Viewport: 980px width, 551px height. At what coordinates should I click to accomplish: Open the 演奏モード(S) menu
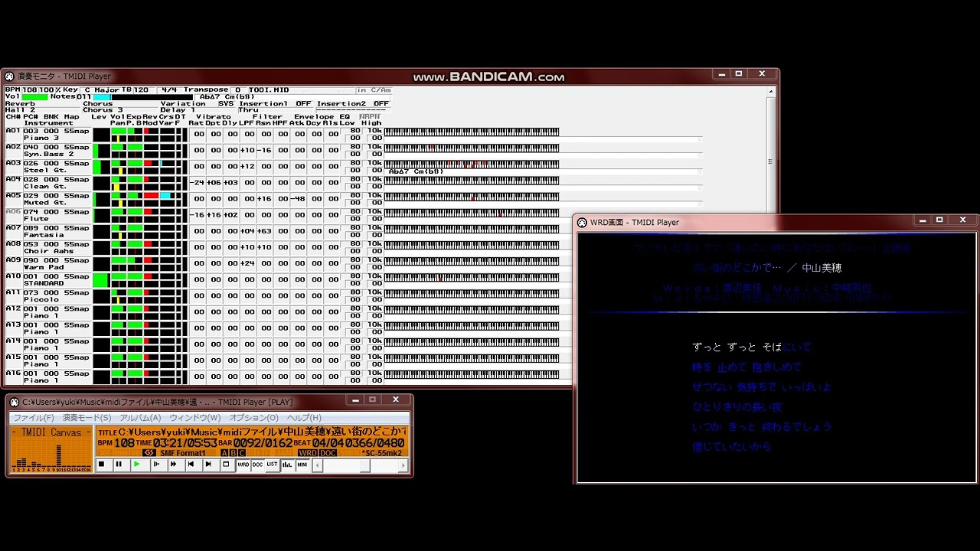pyautogui.click(x=87, y=418)
